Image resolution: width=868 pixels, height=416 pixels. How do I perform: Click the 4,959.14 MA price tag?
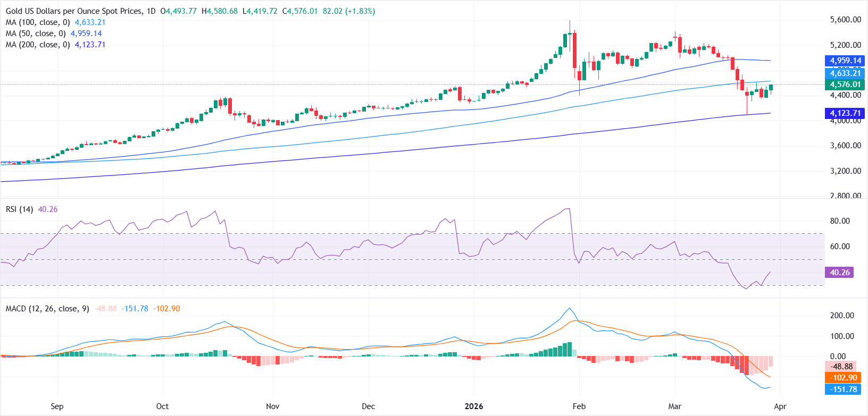tap(845, 61)
